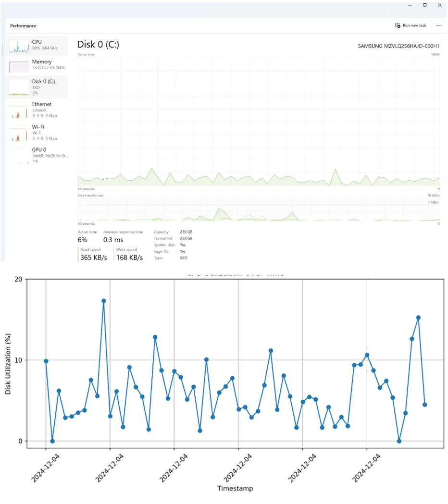Click the 7 MB/s transfer rate marker
Viewport: 448px width, 504px height.
pos(433,202)
